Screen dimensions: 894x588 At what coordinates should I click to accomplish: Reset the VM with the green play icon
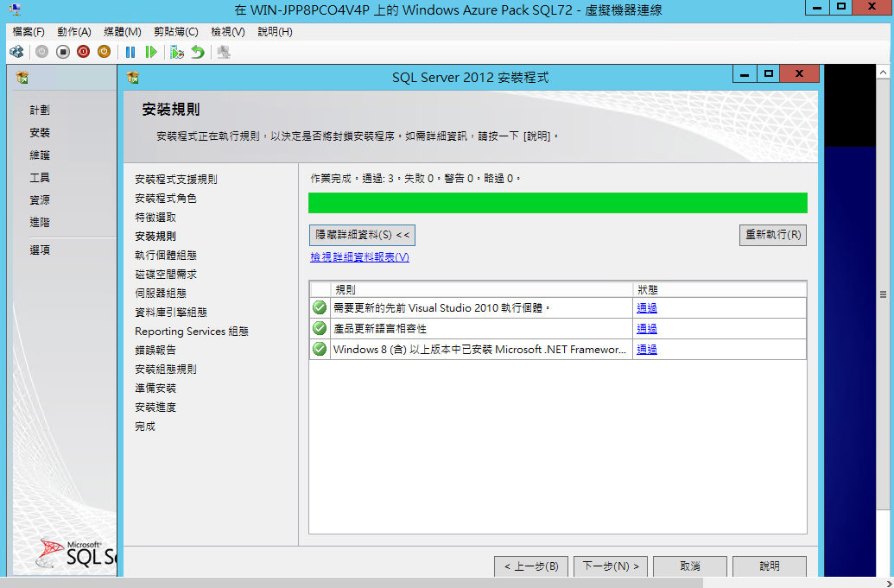[151, 53]
